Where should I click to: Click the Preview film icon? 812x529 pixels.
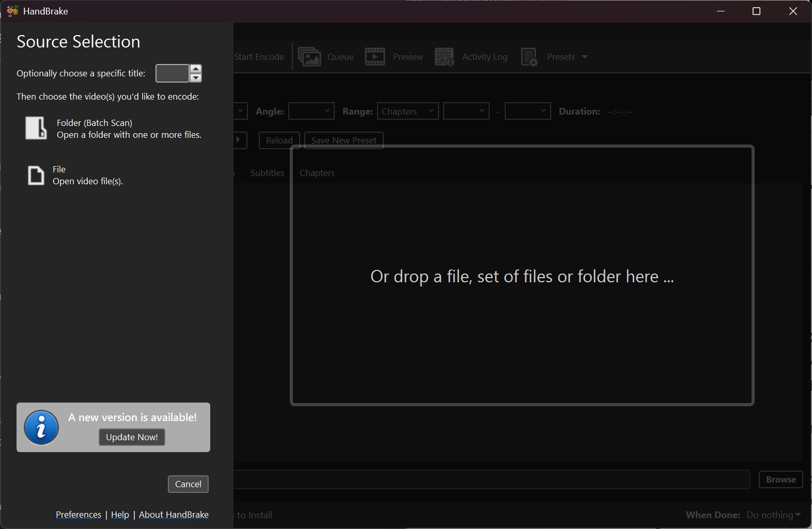375,57
